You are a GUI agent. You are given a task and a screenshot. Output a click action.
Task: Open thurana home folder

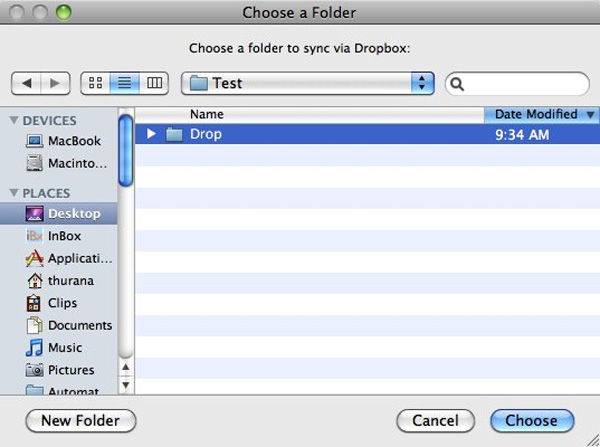click(x=60, y=281)
